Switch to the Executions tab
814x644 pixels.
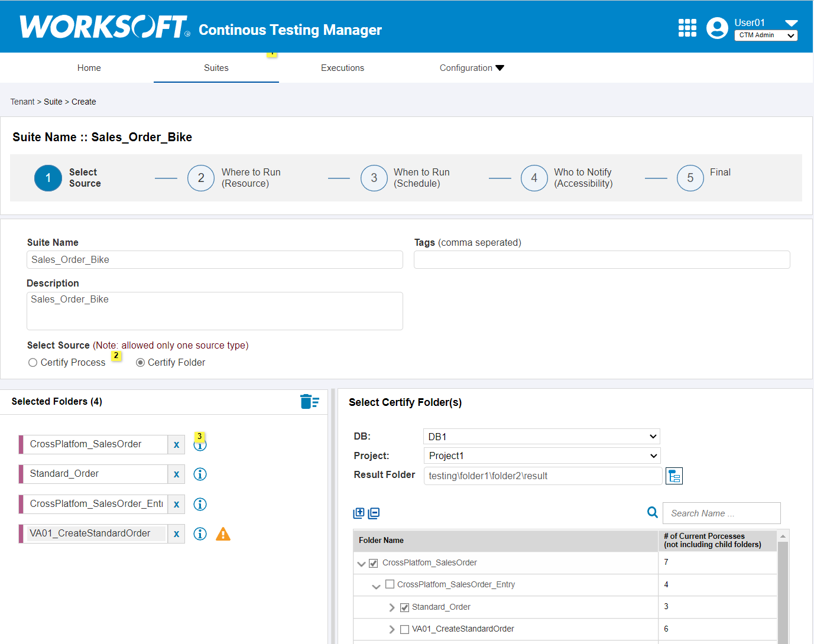tap(342, 67)
